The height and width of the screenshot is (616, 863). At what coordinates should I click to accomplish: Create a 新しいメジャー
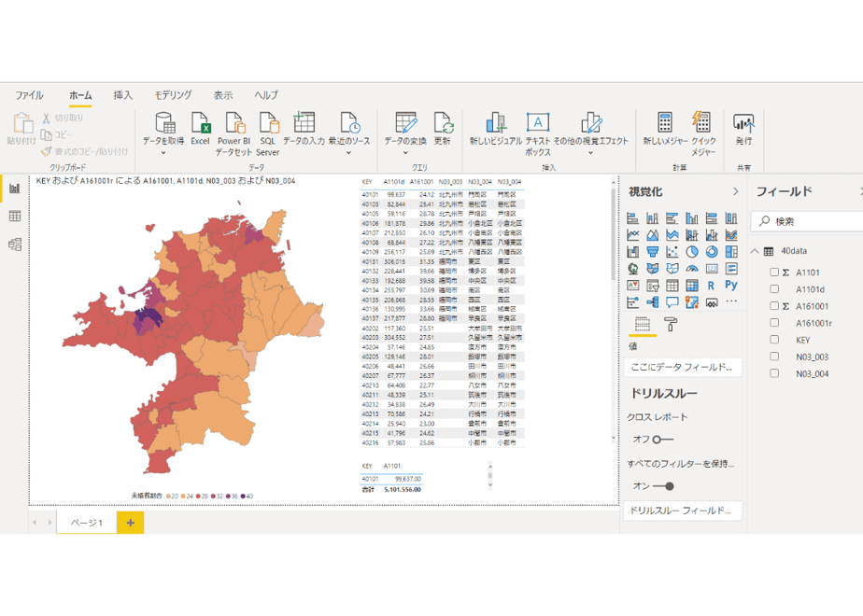tap(665, 129)
